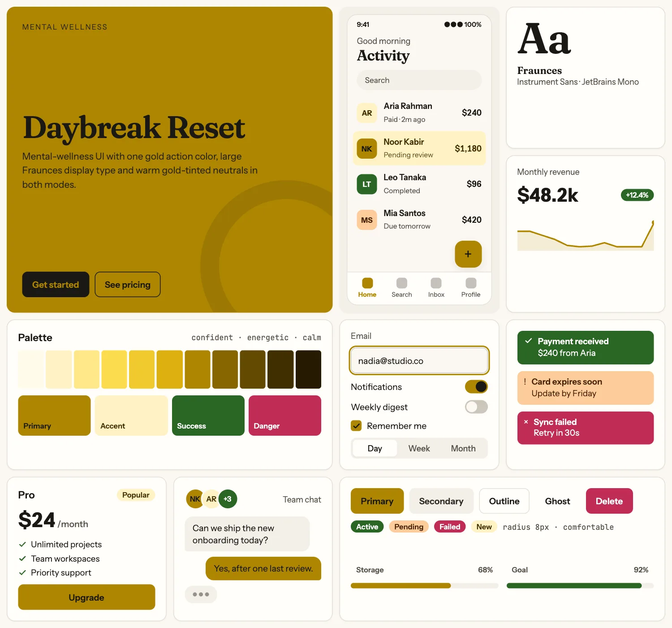Image resolution: width=672 pixels, height=628 pixels.
Task: Tap the Search icon in bottom navigation
Action: tap(402, 283)
